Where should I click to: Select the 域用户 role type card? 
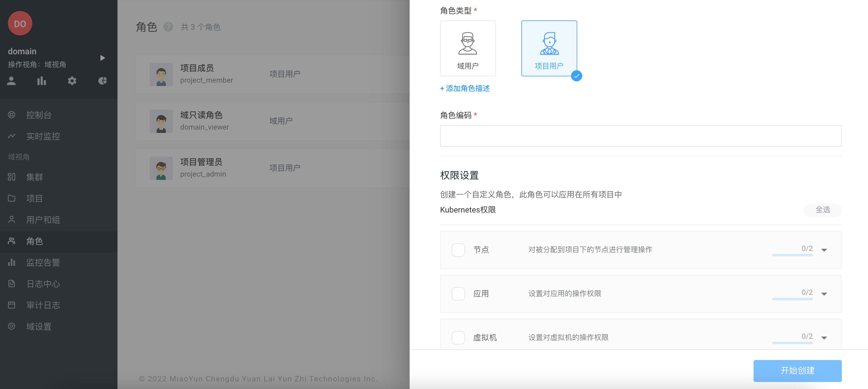[x=468, y=48]
